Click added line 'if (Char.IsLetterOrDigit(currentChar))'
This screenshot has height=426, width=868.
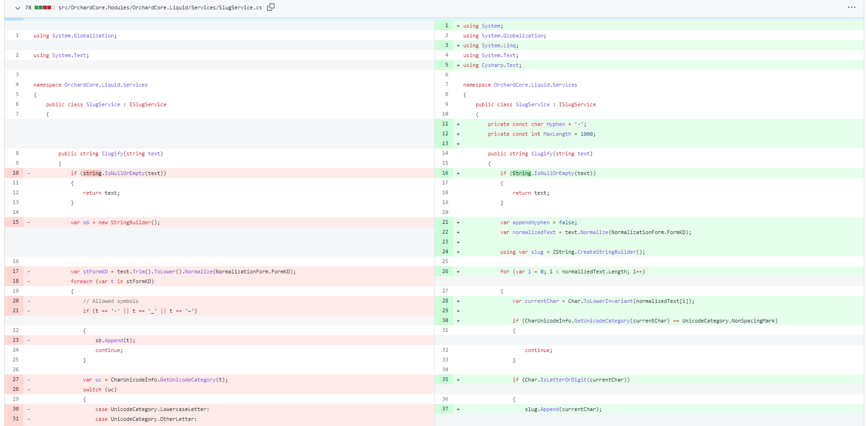571,380
